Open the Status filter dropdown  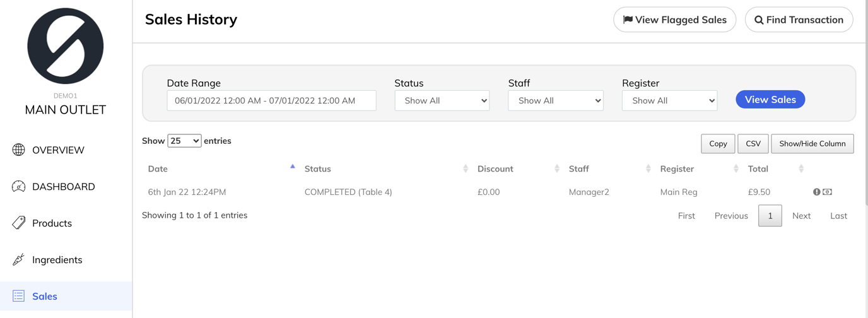click(x=442, y=100)
